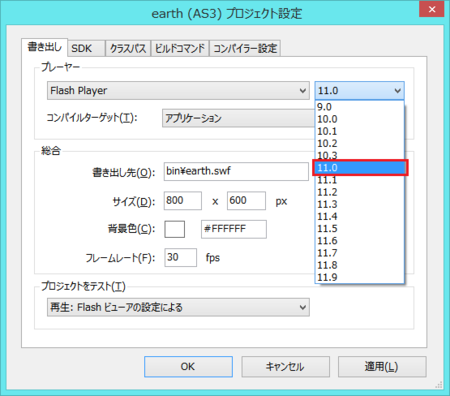Select version 11.1 from the list
This screenshot has width=450, height=396.
[360, 180]
